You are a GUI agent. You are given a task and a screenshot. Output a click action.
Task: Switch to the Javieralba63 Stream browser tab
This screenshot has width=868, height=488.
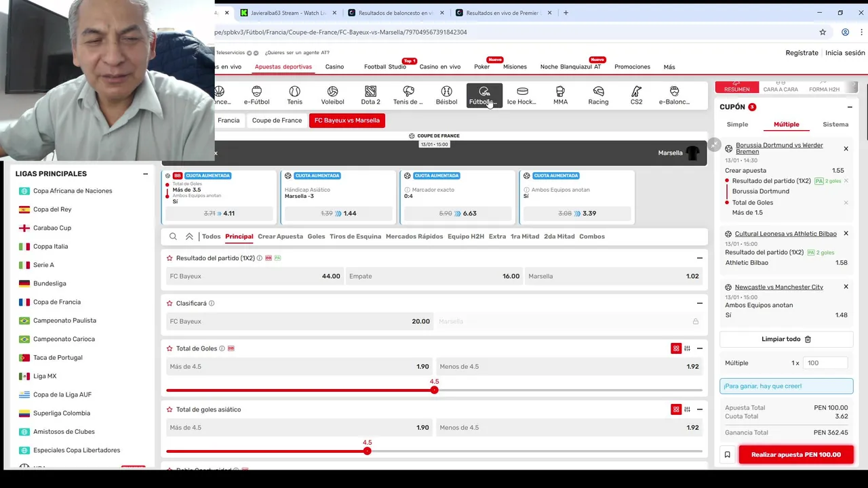tap(288, 12)
